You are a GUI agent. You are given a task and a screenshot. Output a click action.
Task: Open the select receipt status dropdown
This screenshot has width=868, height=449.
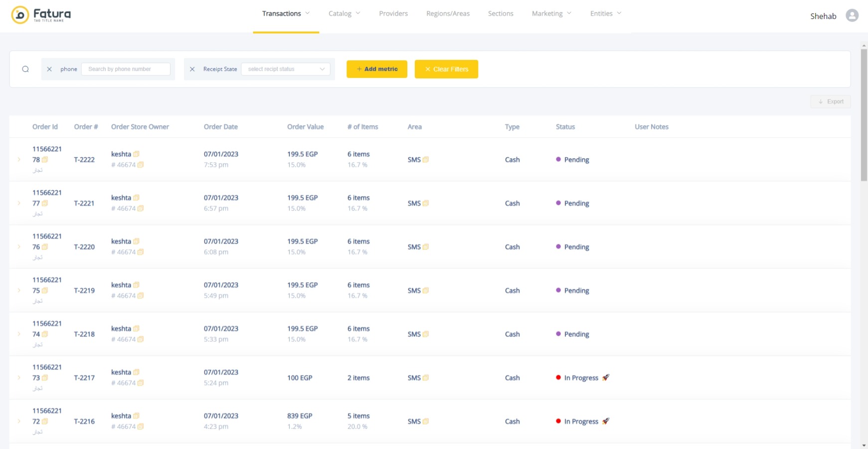(x=286, y=69)
